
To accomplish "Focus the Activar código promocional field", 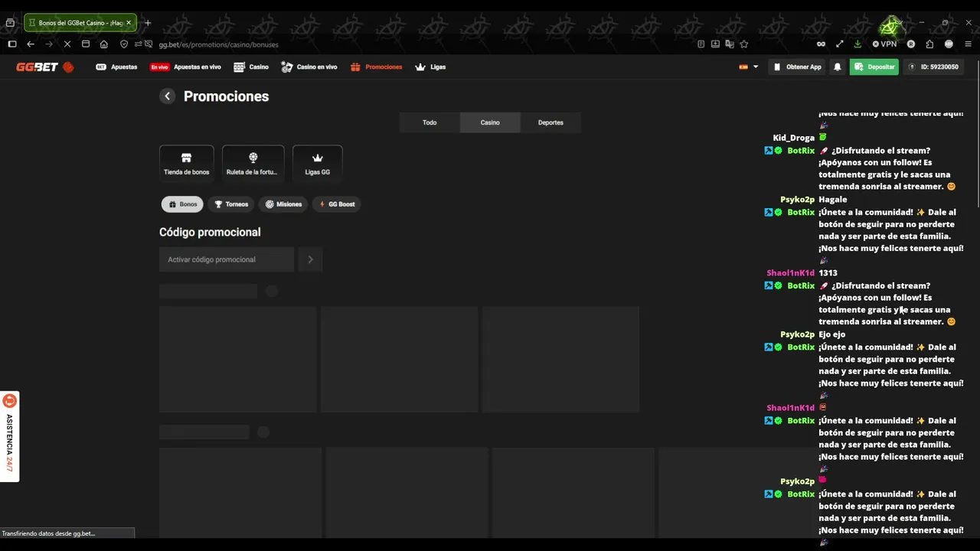I will (x=227, y=259).
